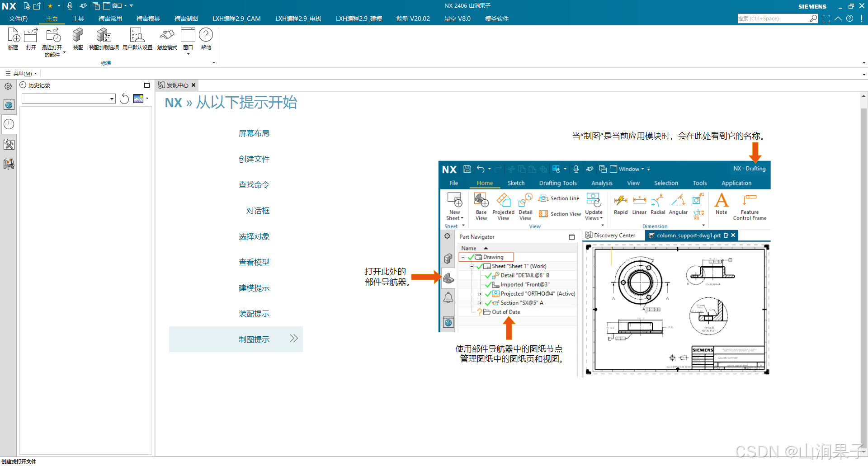Switch to the 主页 ribbon tab
The width and height of the screenshot is (868, 466).
point(52,19)
